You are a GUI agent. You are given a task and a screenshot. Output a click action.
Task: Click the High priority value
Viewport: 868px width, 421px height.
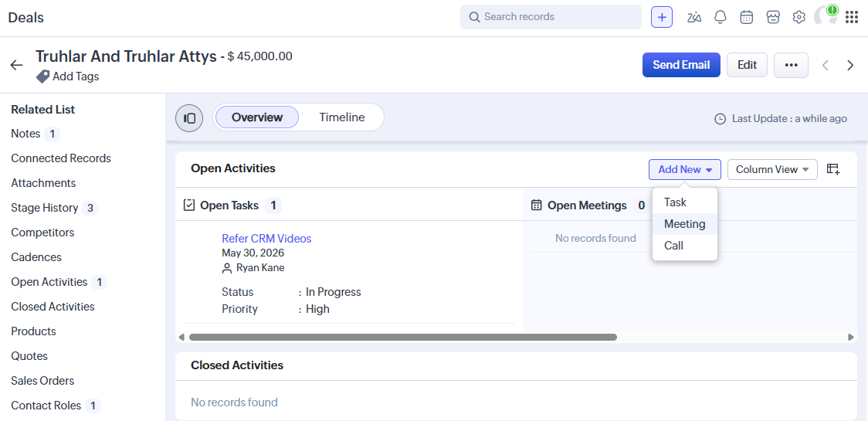[x=317, y=308]
